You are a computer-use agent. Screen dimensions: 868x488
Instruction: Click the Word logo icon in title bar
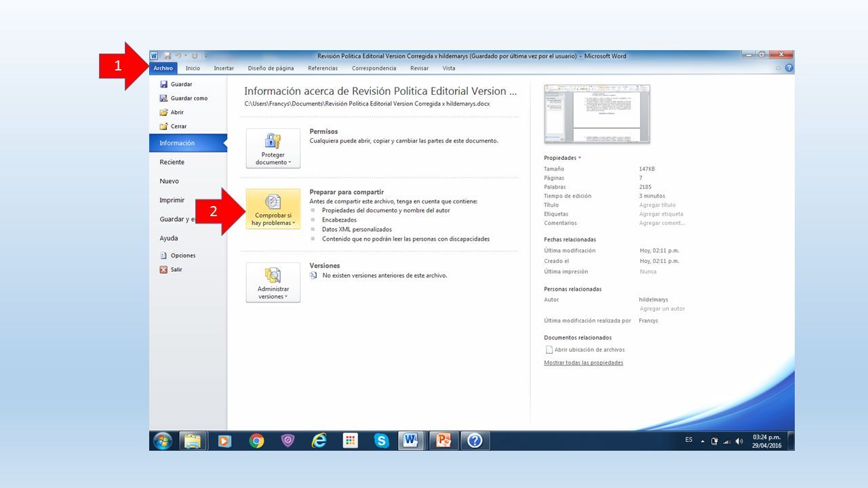tap(154, 56)
